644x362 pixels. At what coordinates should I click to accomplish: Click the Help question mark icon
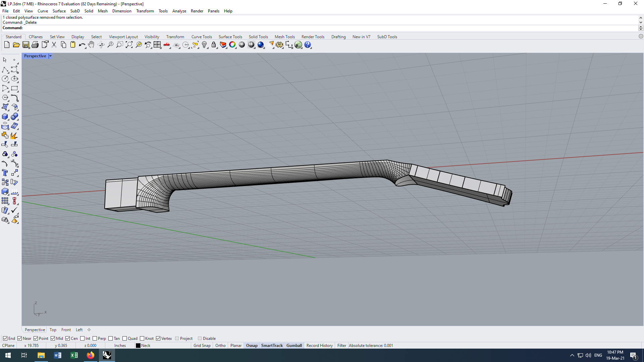point(308,45)
